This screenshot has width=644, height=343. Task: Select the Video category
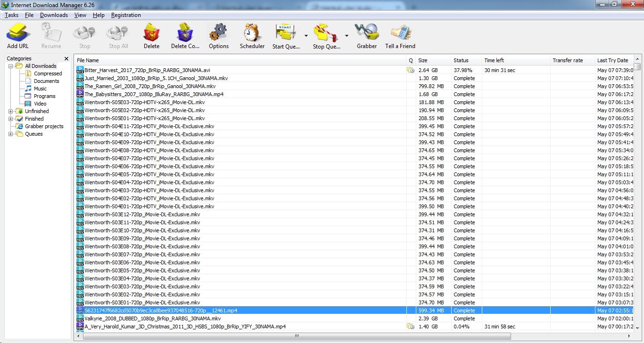pos(40,104)
